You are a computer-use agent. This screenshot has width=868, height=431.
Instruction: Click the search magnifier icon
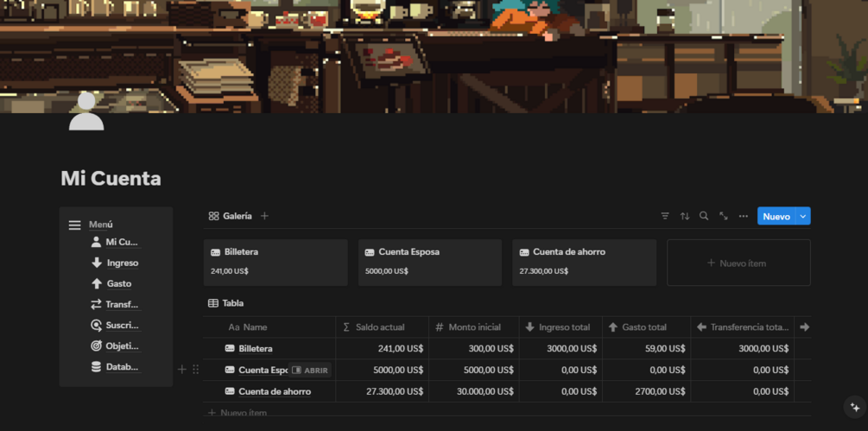coord(704,216)
